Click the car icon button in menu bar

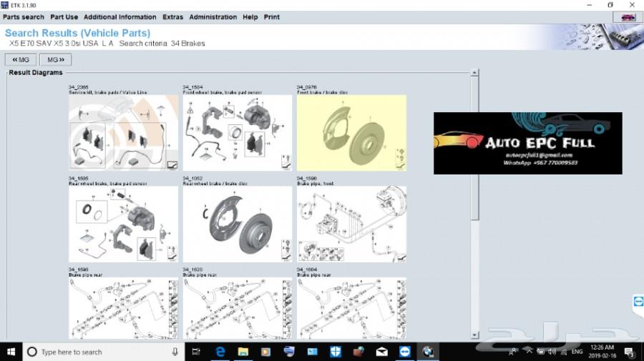(628, 17)
